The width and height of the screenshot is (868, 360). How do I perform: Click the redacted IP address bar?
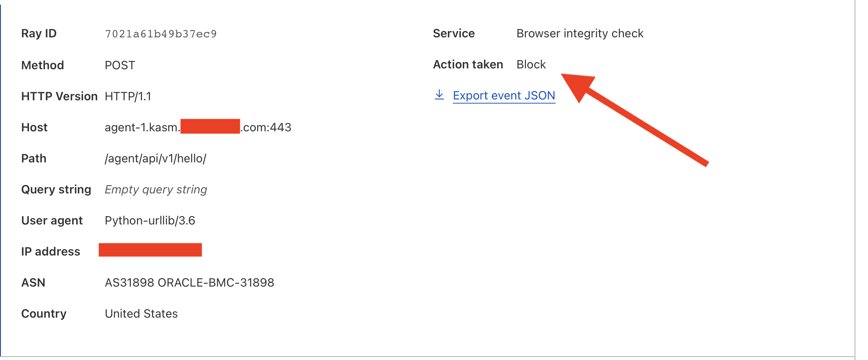click(x=150, y=250)
